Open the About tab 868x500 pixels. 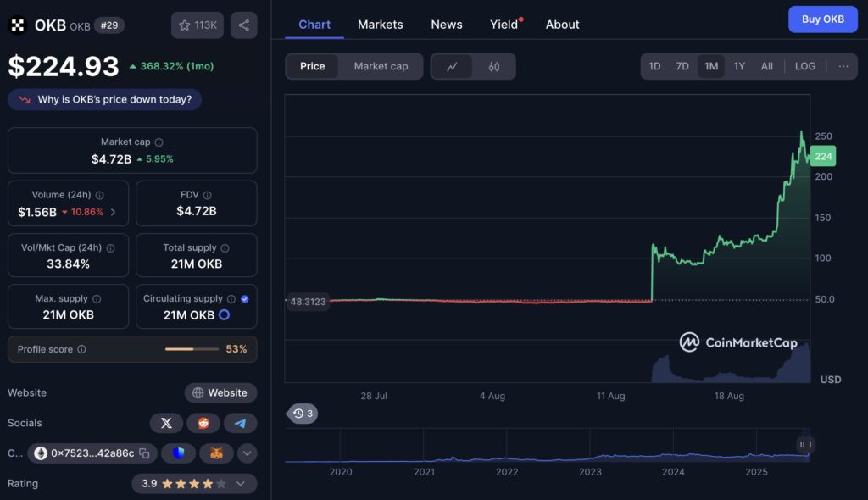[563, 25]
